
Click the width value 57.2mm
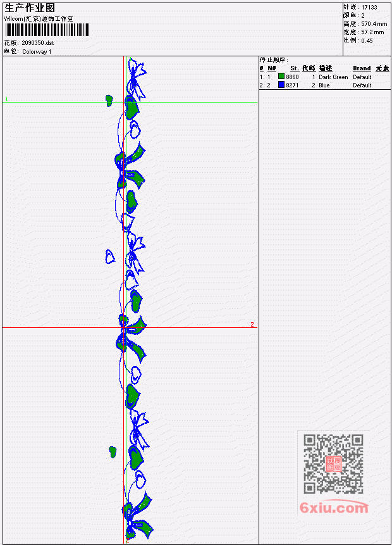pos(372,32)
